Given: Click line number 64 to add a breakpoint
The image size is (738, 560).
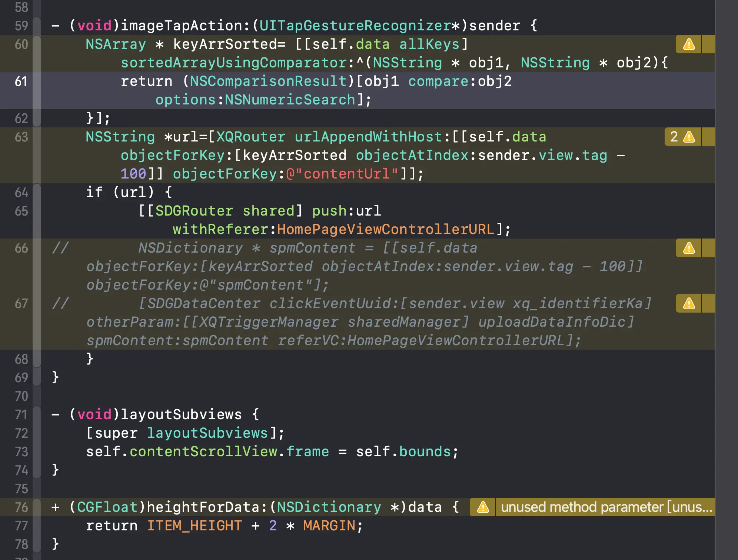Looking at the screenshot, I should [21, 193].
